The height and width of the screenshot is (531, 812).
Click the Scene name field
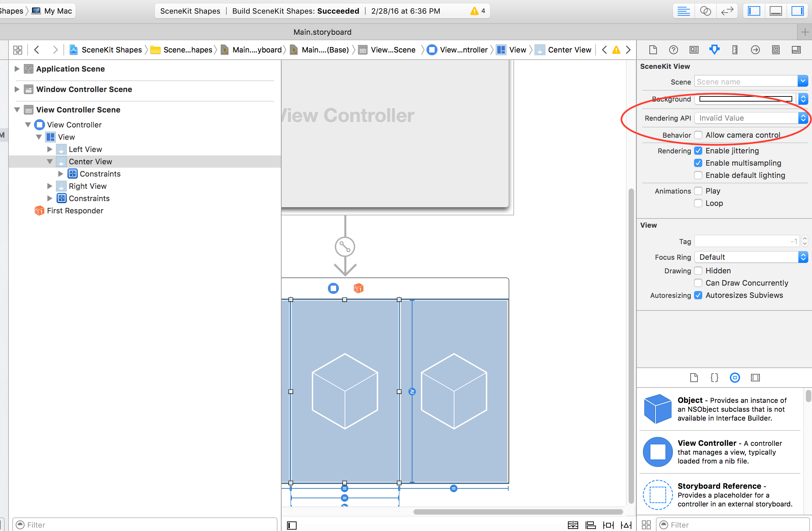pyautogui.click(x=746, y=82)
